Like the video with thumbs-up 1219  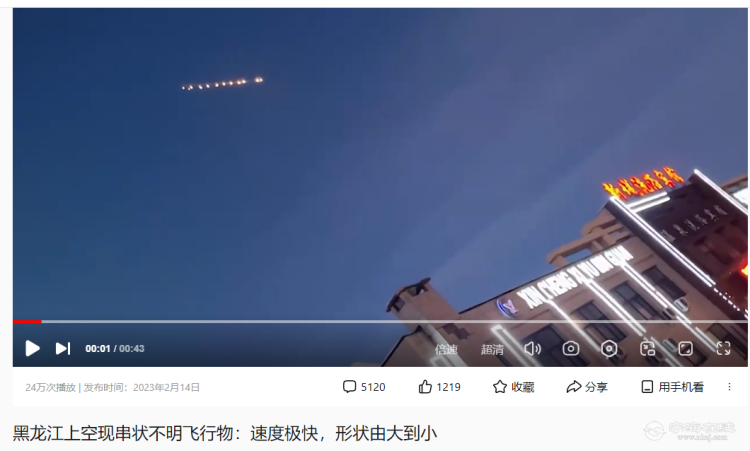(x=439, y=386)
